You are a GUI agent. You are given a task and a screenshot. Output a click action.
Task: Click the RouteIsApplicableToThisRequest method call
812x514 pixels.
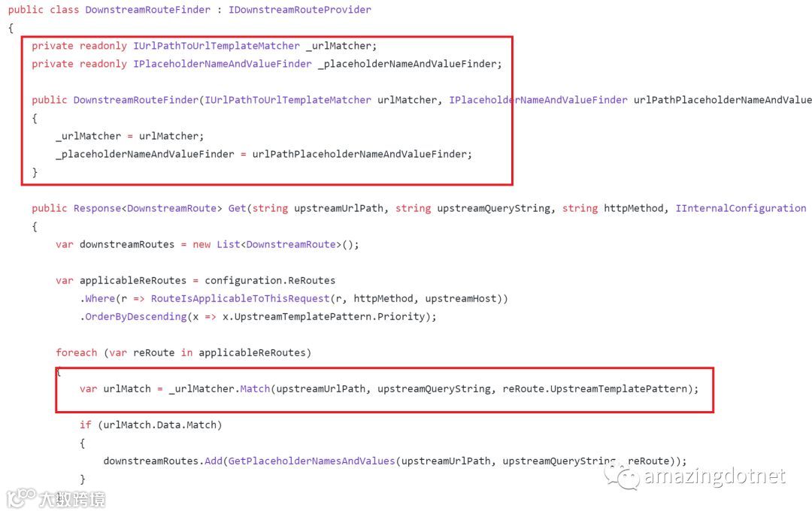pos(241,298)
